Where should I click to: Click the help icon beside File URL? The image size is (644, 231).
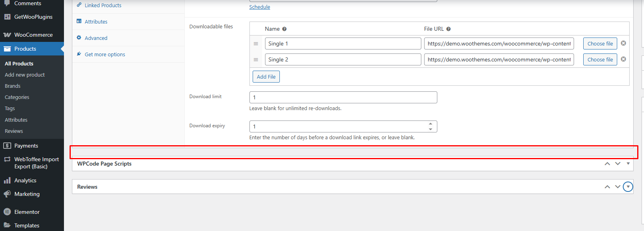(449, 29)
